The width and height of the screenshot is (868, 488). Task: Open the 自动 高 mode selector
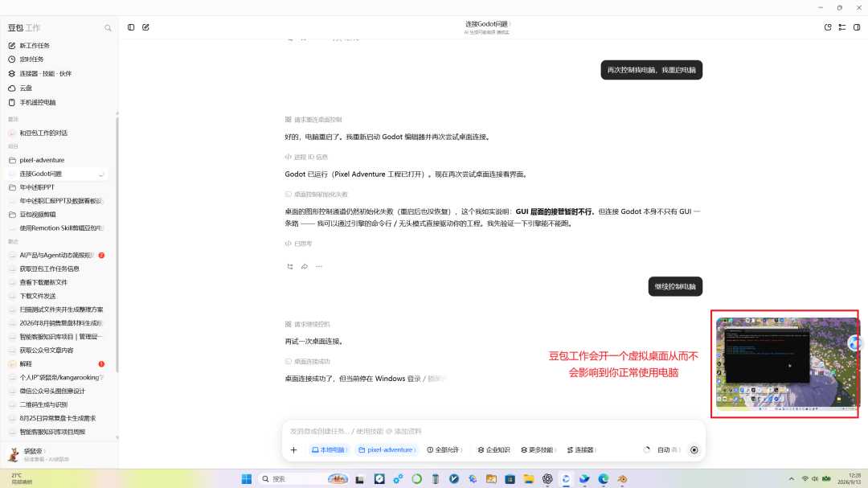[669, 450]
